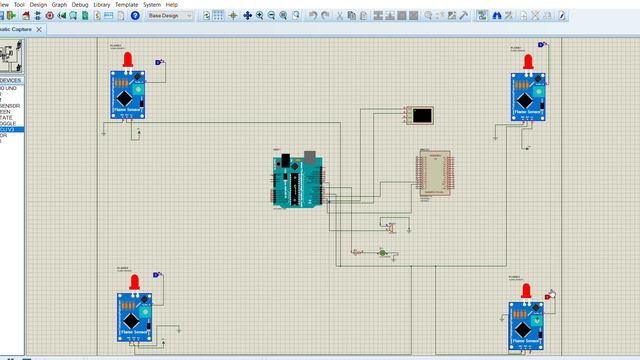
Task: Open the Design menu
Action: click(x=38, y=4)
